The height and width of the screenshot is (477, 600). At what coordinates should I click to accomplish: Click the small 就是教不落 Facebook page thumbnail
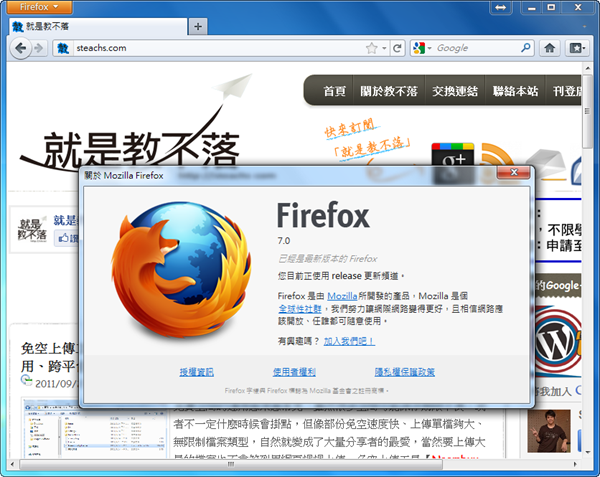(x=32, y=230)
